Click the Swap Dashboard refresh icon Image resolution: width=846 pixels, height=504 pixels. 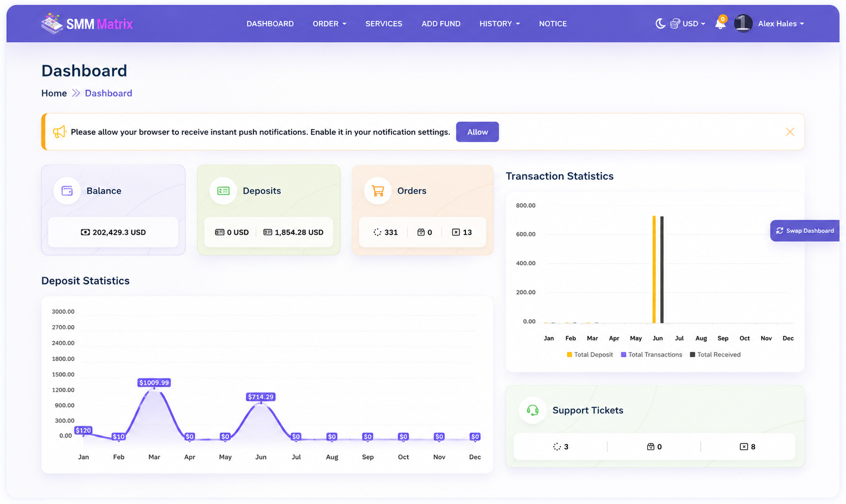click(x=780, y=231)
